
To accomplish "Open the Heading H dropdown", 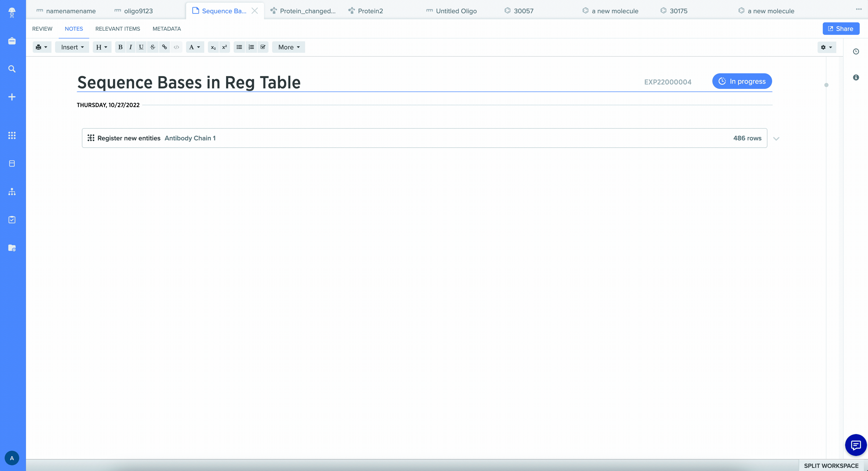I will tap(102, 47).
